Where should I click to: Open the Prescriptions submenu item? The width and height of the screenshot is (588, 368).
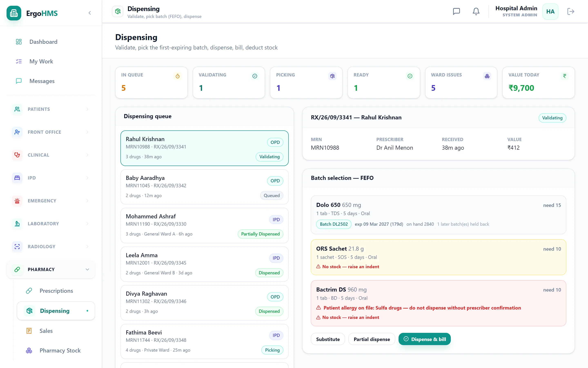click(x=56, y=291)
